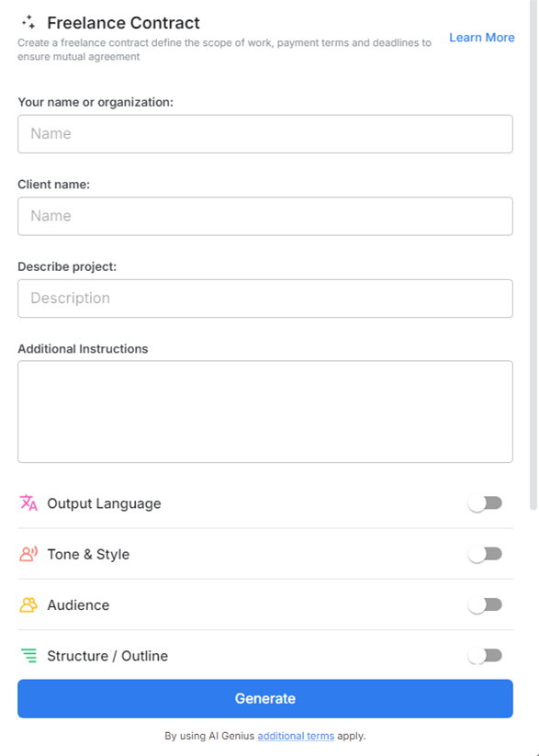The width and height of the screenshot is (539, 756).
Task: Switch on Structure / Outline option
Action: [x=485, y=655]
